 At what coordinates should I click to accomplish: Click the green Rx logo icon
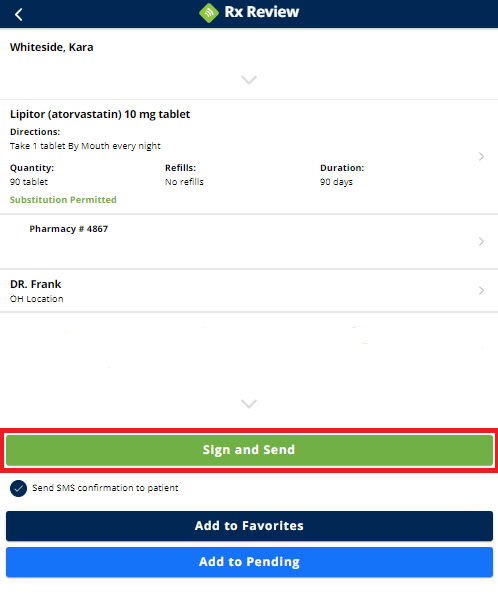click(209, 13)
